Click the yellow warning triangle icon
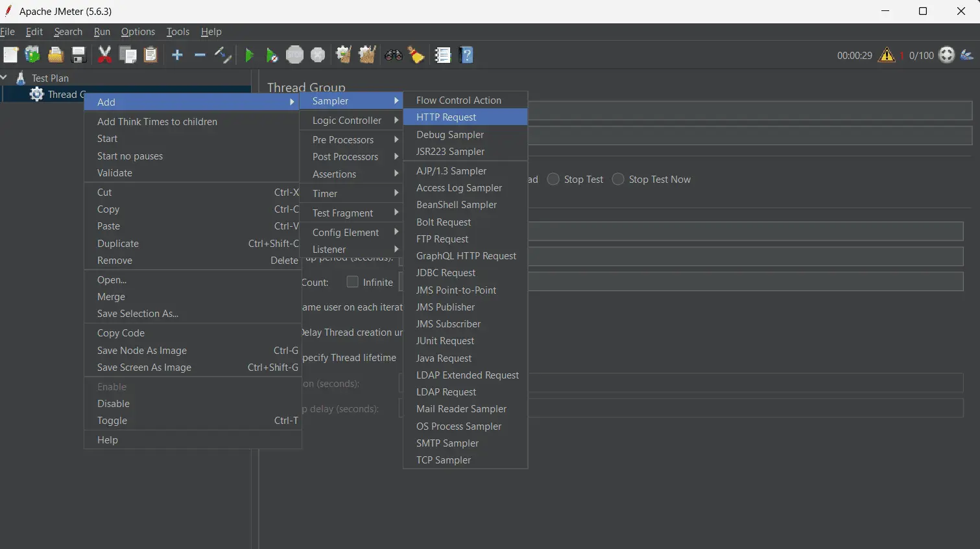Viewport: 980px width, 549px height. coord(887,55)
